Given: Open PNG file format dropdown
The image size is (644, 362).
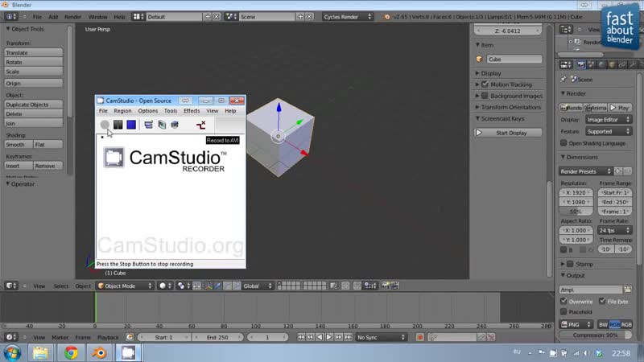Looking at the screenshot, I should pos(576,324).
